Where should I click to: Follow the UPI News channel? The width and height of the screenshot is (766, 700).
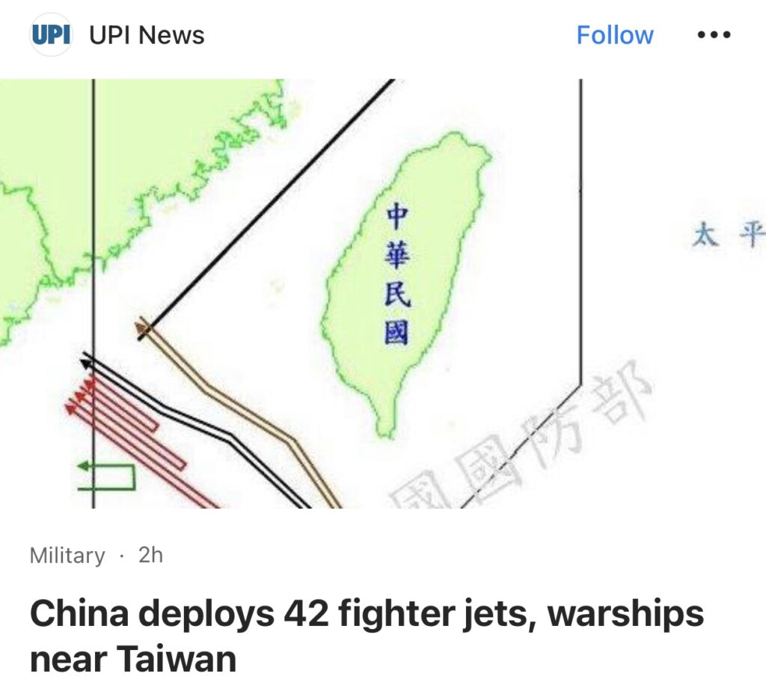(615, 35)
